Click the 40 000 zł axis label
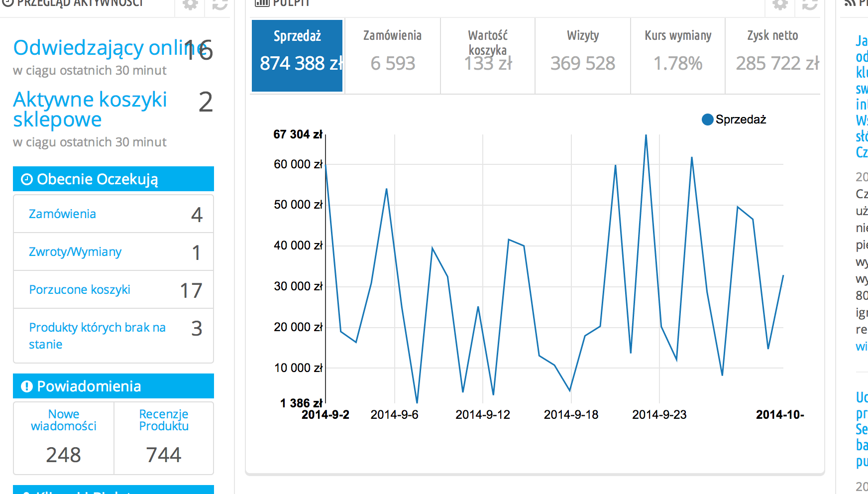The image size is (868, 494). (x=298, y=246)
